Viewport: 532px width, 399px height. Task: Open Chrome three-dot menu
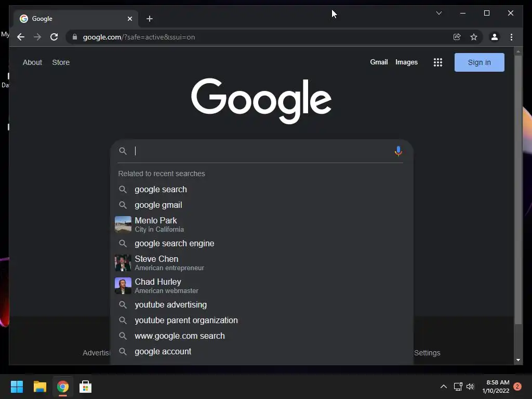(x=511, y=37)
